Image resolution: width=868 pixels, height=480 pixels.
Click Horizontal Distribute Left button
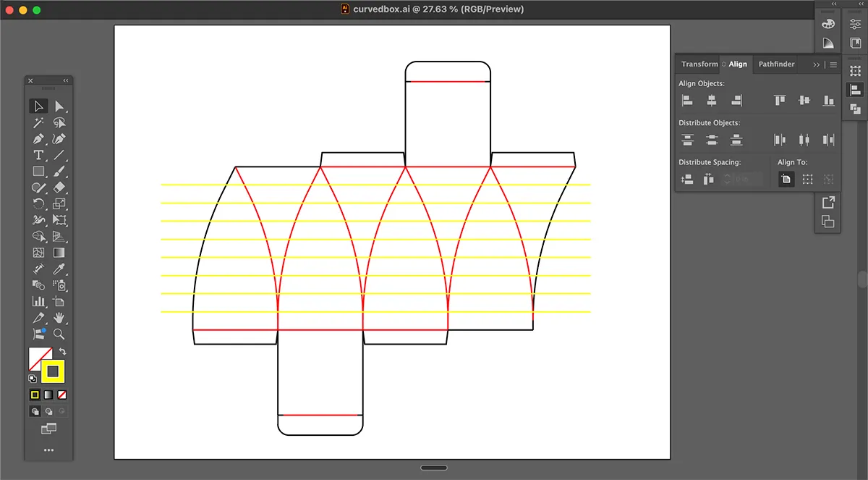click(x=779, y=140)
